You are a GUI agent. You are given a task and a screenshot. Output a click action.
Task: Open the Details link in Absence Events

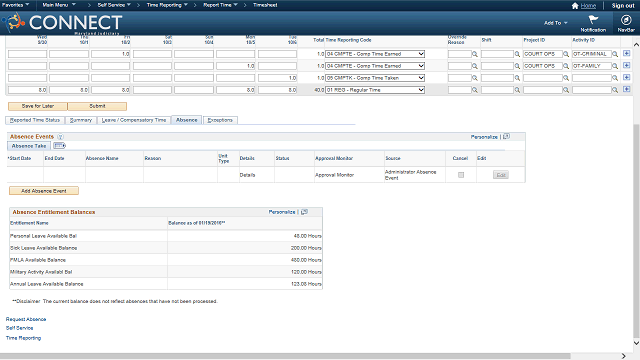247,175
